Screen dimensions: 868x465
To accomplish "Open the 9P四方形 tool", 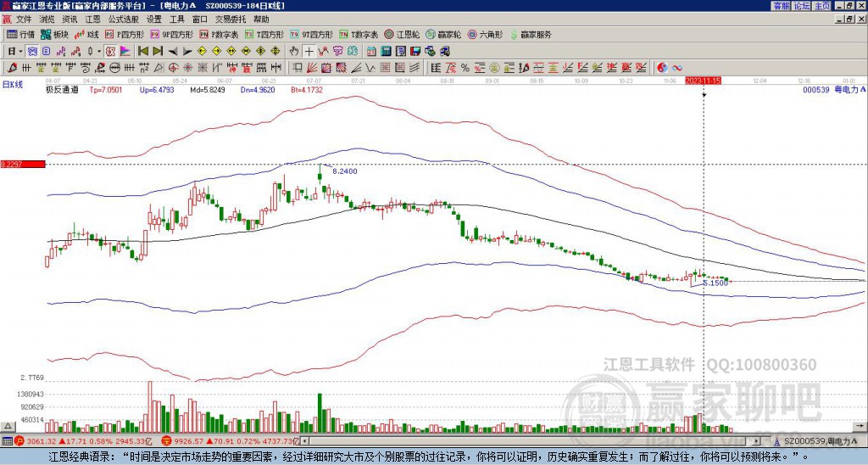I will click(x=171, y=34).
